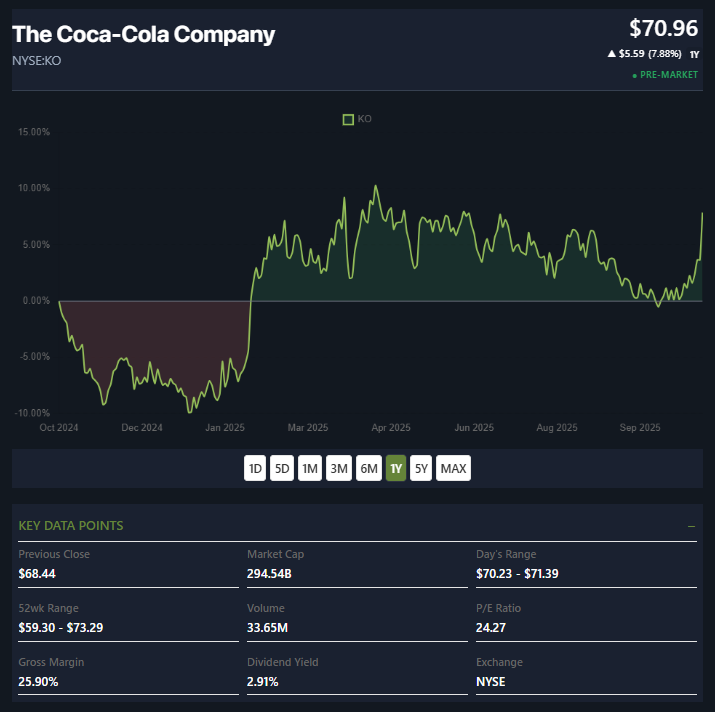Click the white up-arrow price change indicator
The image size is (715, 712).
611,53
